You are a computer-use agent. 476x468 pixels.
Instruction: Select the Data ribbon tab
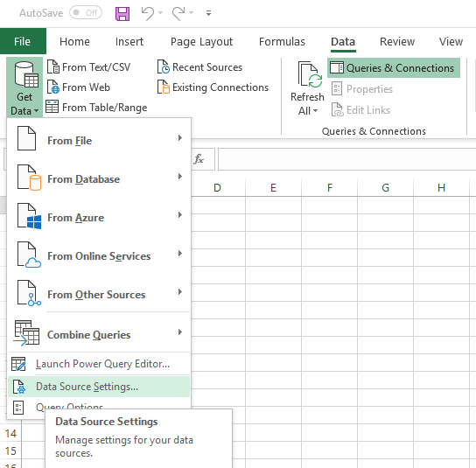point(343,42)
